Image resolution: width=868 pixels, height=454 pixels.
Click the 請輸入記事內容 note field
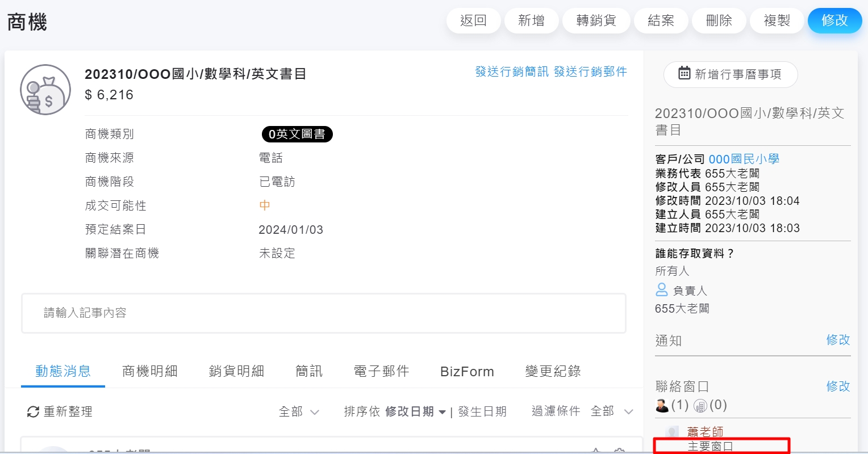coord(324,313)
